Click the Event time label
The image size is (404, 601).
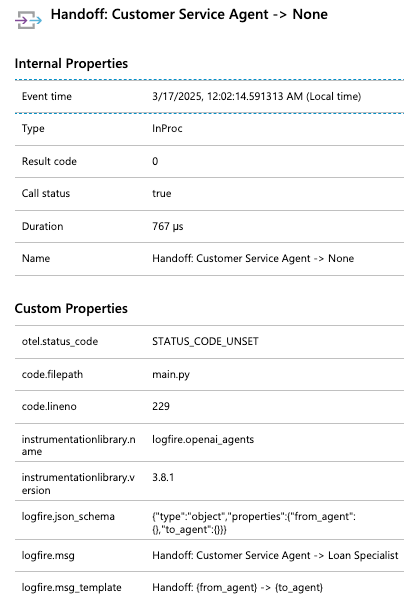[47, 97]
